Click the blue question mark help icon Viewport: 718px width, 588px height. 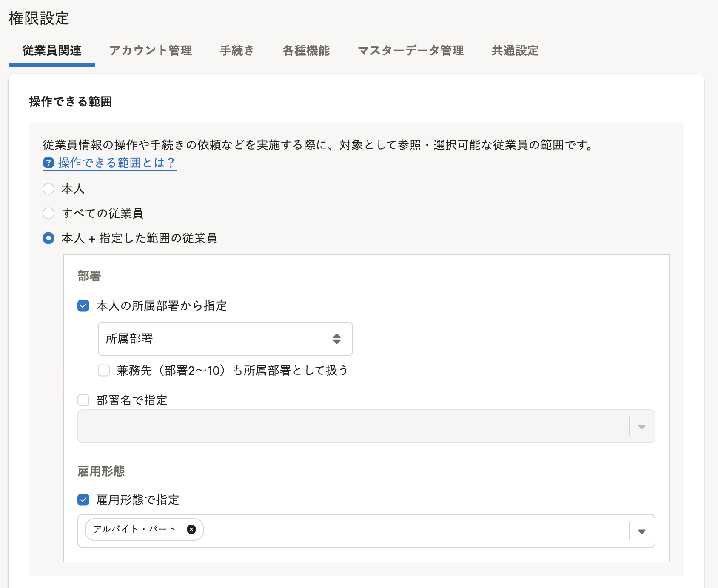click(48, 163)
